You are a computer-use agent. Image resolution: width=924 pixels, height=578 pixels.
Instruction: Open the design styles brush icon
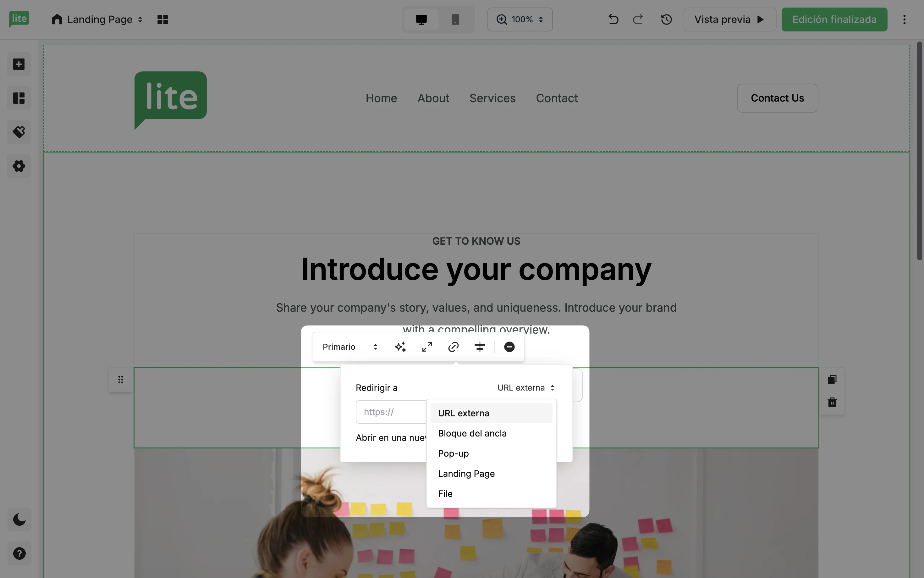coord(19,132)
